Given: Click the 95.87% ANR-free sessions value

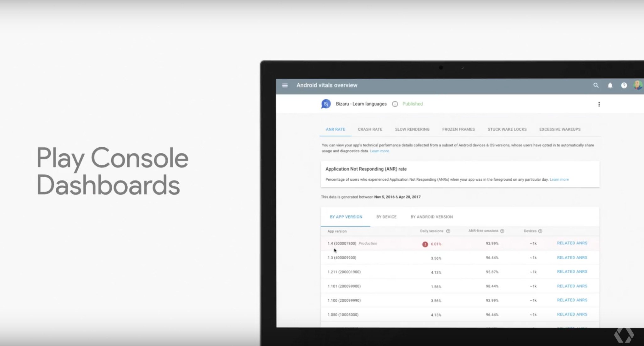Looking at the screenshot, I should pyautogui.click(x=492, y=272).
